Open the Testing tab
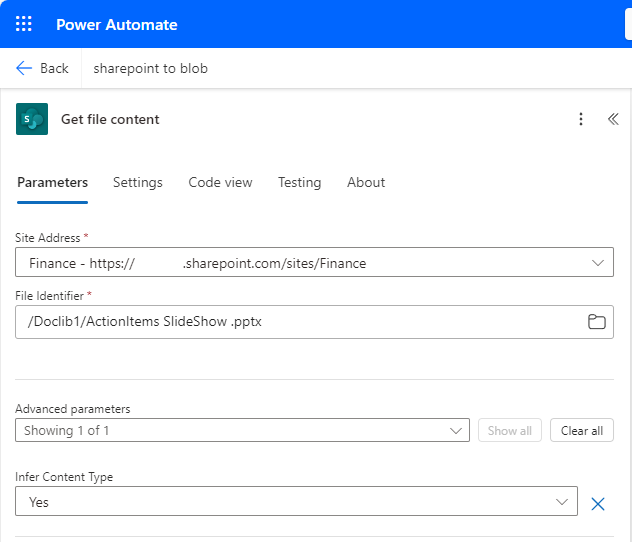 tap(299, 183)
